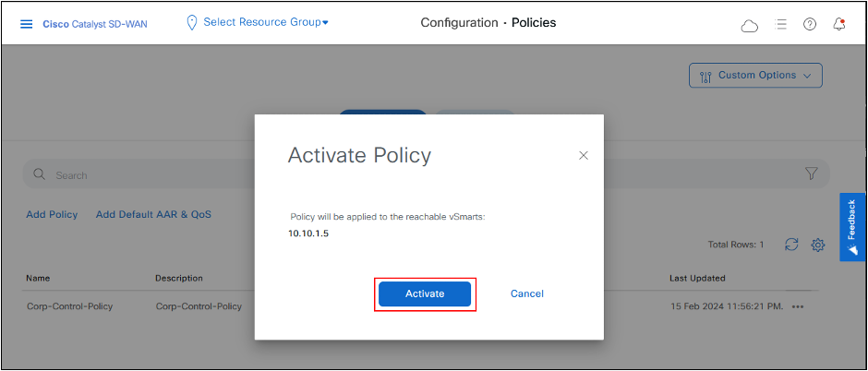Click Activate to apply the policy
Screen dimensions: 868x371
(x=425, y=293)
